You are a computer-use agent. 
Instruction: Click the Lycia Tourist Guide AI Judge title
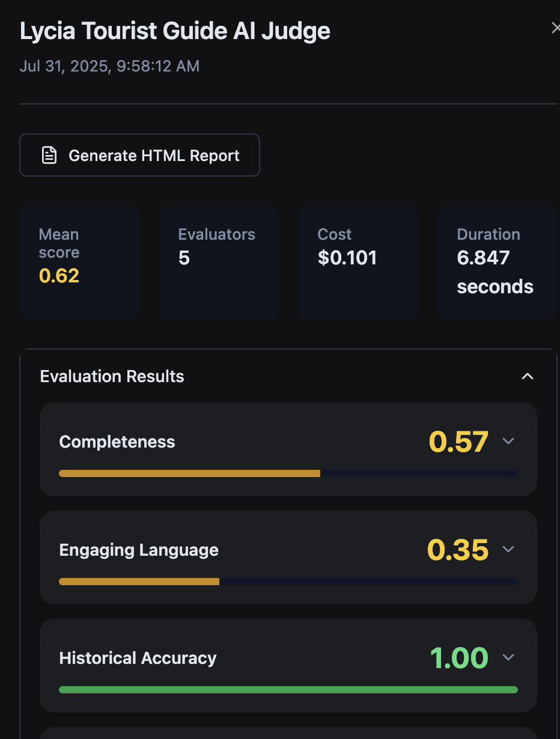click(x=175, y=31)
